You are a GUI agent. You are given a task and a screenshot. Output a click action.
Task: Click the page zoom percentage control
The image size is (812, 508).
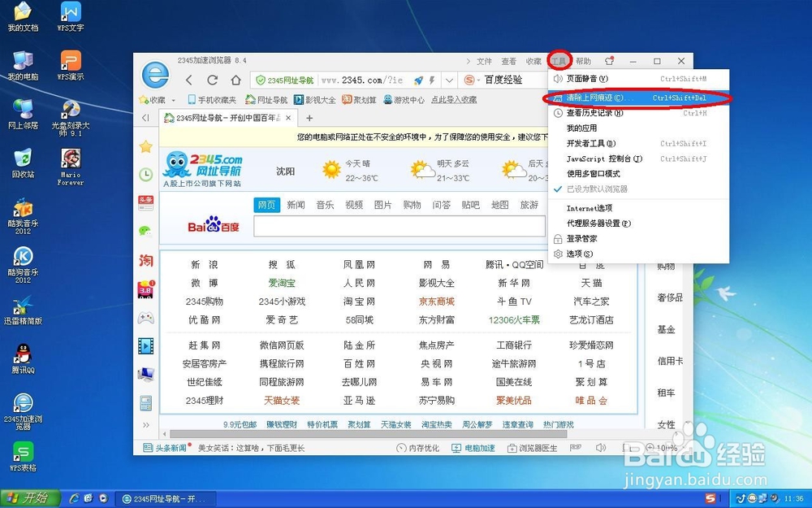point(662,448)
